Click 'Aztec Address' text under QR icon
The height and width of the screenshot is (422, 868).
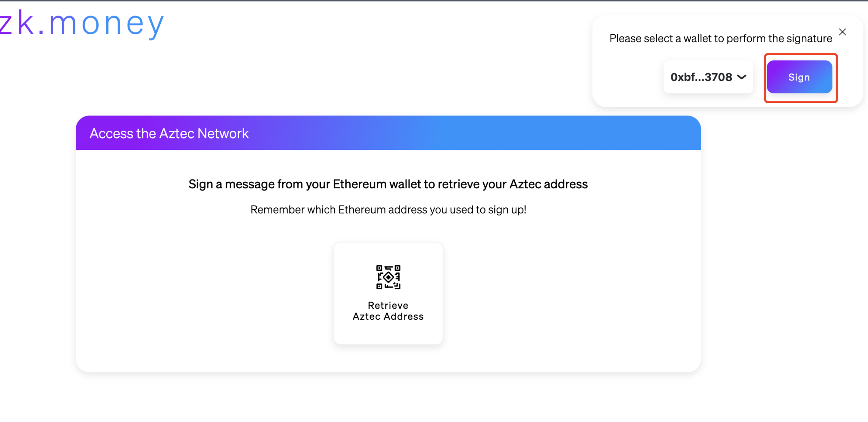(x=388, y=316)
